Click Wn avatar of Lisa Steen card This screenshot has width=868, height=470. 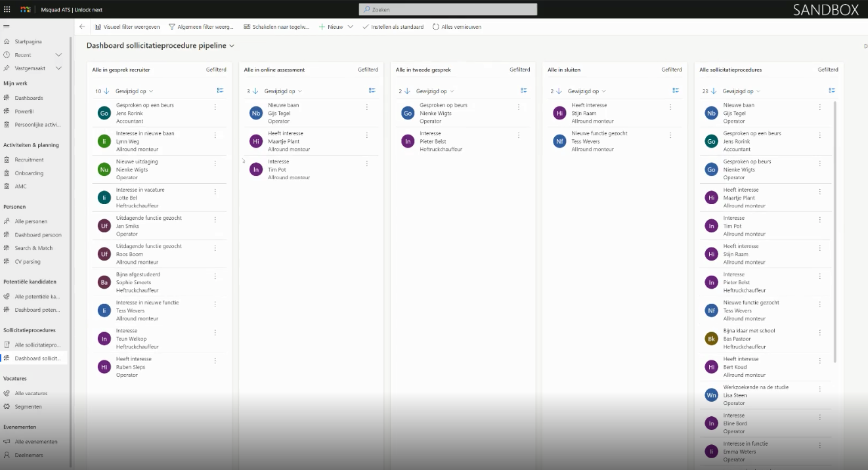pyautogui.click(x=711, y=395)
